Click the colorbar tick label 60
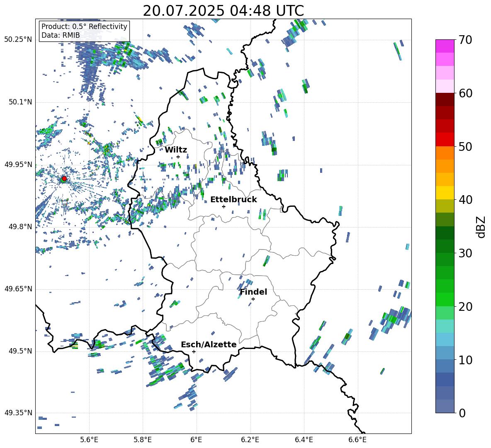 click(x=465, y=93)
